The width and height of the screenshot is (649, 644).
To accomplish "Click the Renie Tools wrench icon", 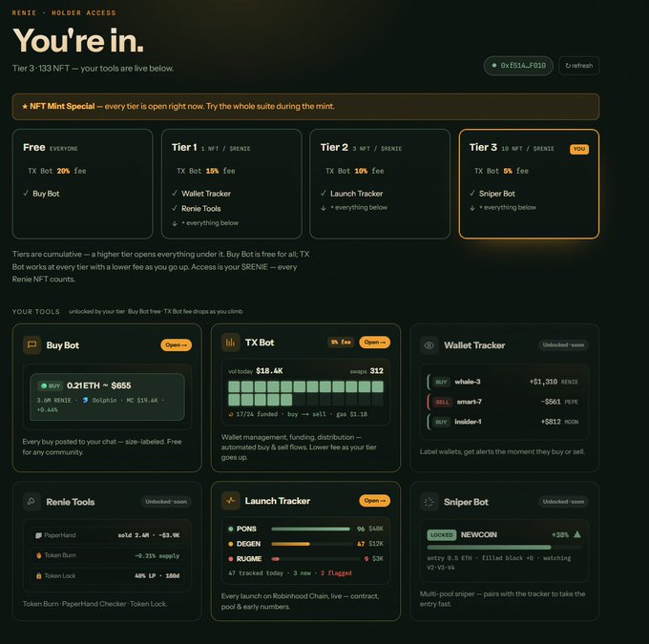I will pyautogui.click(x=31, y=502).
